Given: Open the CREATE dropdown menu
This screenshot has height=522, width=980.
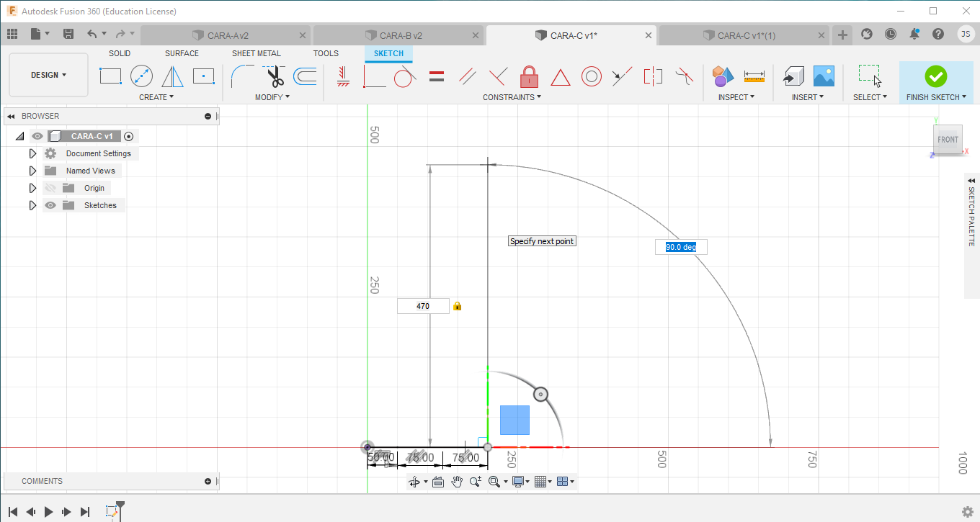Looking at the screenshot, I should click(156, 97).
